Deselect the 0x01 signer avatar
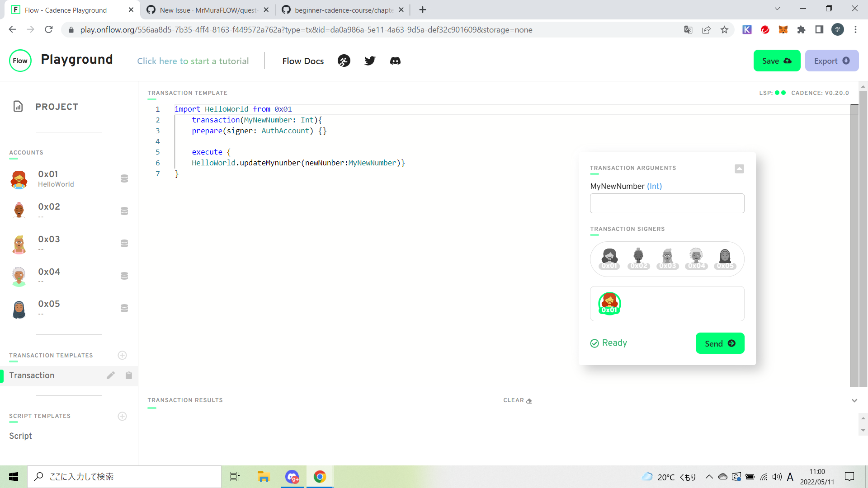This screenshot has width=868, height=488. (x=609, y=303)
